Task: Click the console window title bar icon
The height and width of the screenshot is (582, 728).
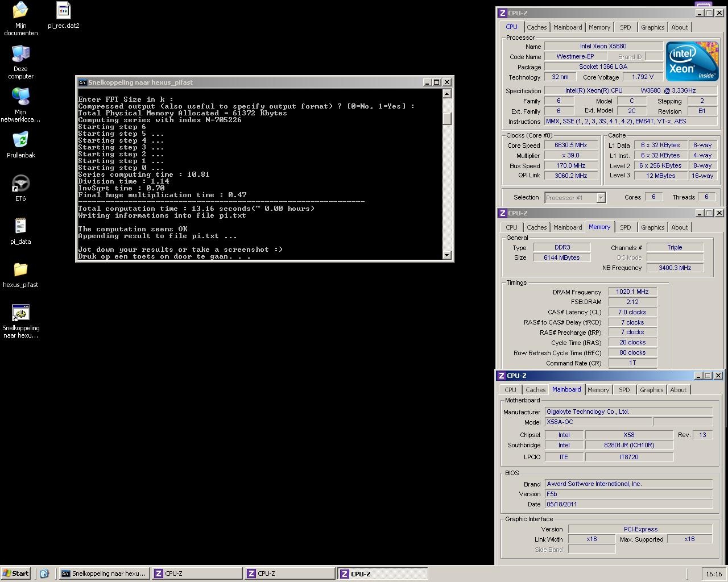Action: (x=82, y=82)
